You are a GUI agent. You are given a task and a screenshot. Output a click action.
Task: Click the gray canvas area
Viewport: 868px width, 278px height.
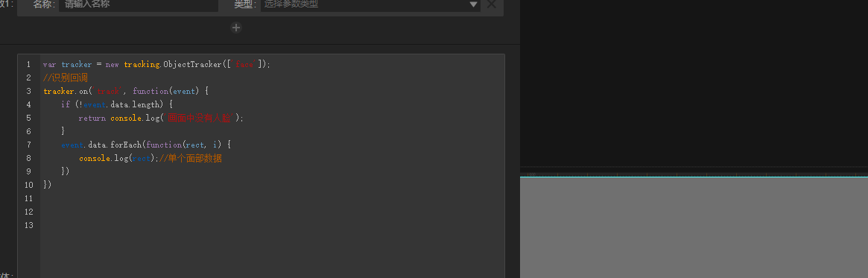tap(694, 227)
